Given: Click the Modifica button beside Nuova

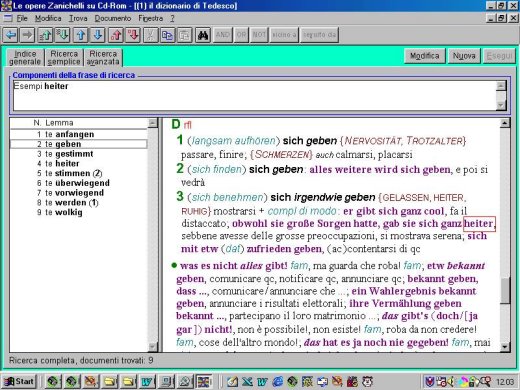Looking at the screenshot, I should pyautogui.click(x=424, y=56).
